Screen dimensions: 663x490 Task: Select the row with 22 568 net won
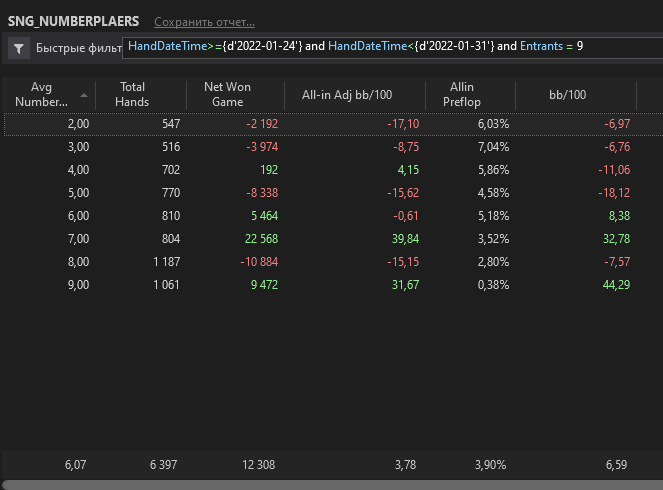(333, 239)
